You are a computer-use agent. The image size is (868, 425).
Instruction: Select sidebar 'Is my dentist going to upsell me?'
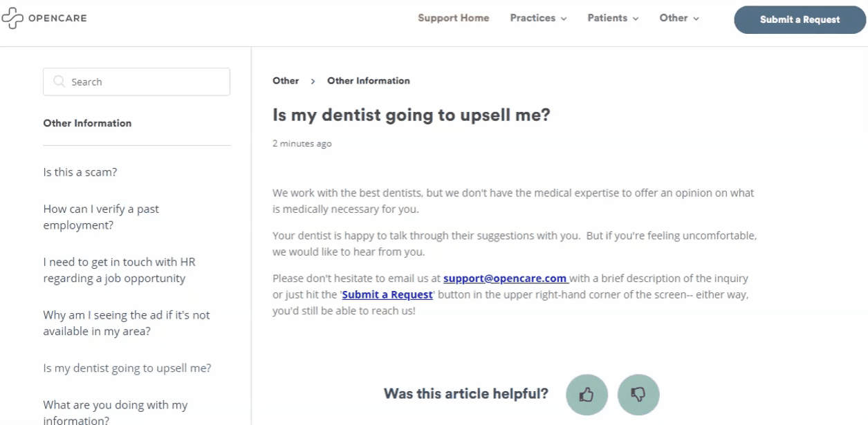[x=127, y=368]
